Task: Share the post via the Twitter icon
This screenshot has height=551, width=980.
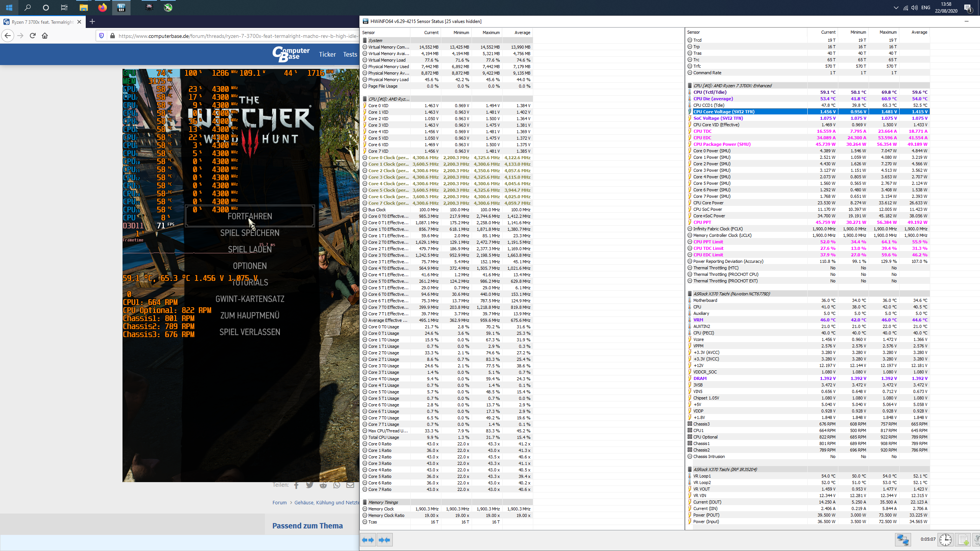Action: click(310, 485)
